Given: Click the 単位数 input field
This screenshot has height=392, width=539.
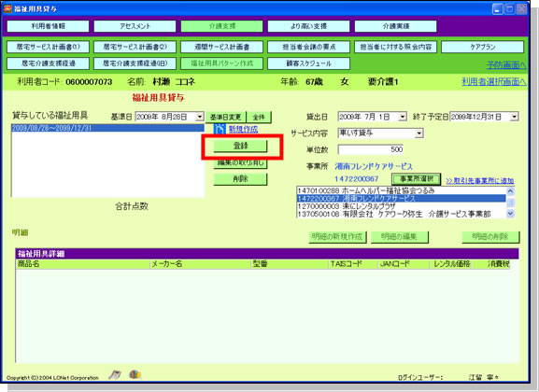Looking at the screenshot, I should (x=371, y=149).
